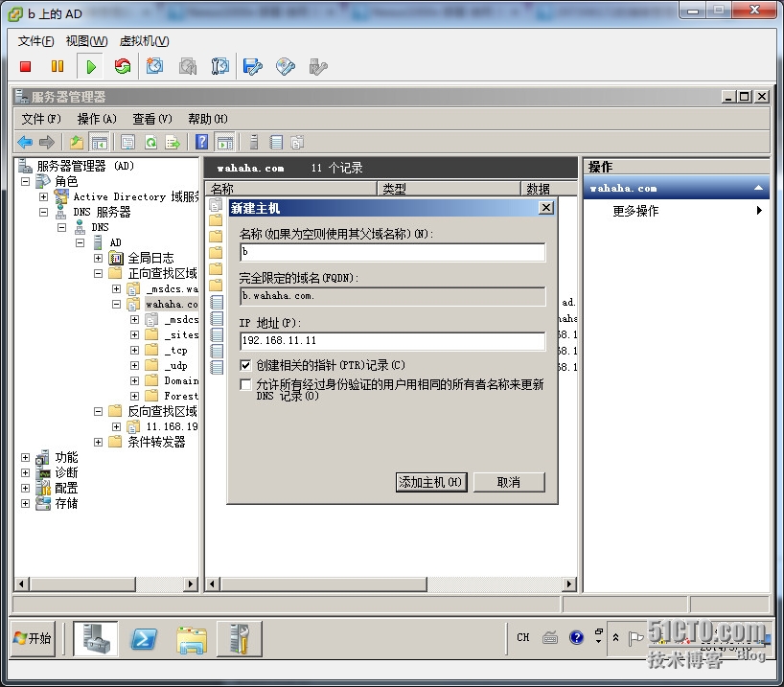Click the tray blue help icon

pos(576,637)
